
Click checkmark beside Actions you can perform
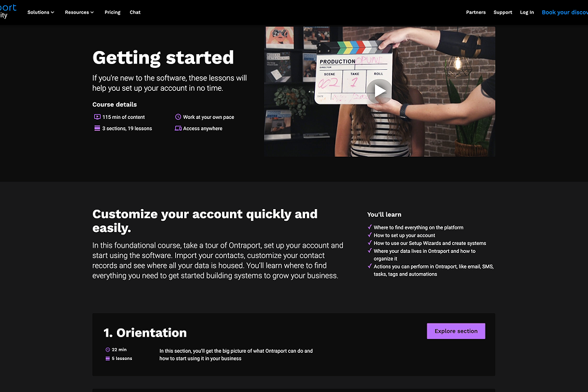[370, 266]
